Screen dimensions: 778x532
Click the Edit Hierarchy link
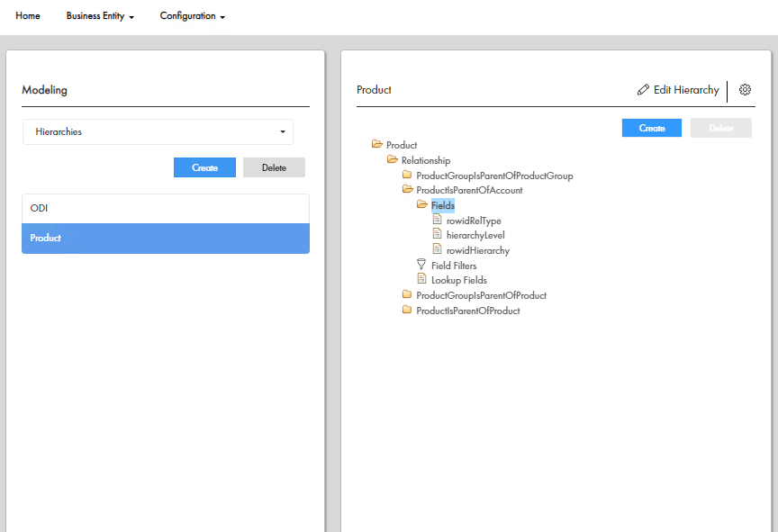point(686,90)
